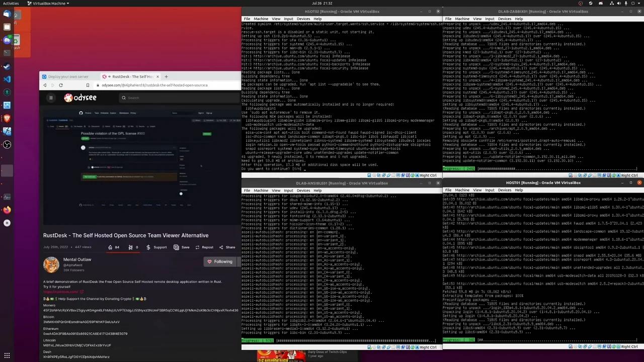644x362 pixels.
Task: Open the Odysee sidebar hamburger menu
Action: click(x=51, y=98)
